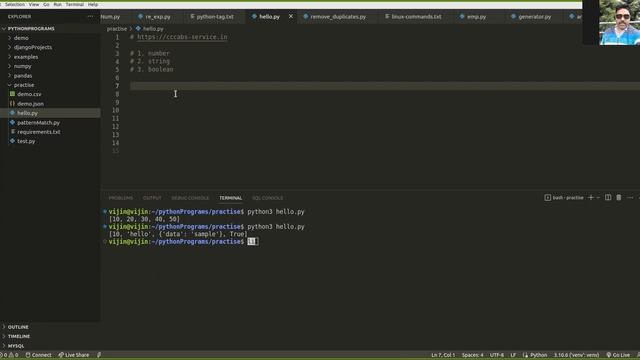Switch to the remove_duplicates.py tab
640x360 pixels.
point(338,17)
